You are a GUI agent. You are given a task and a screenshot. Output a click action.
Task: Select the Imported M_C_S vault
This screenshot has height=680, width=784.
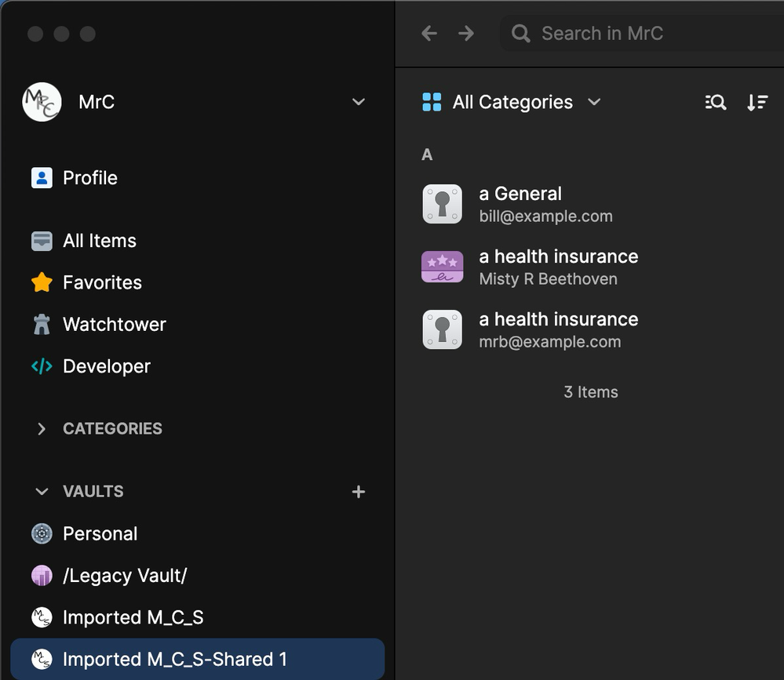pos(133,618)
